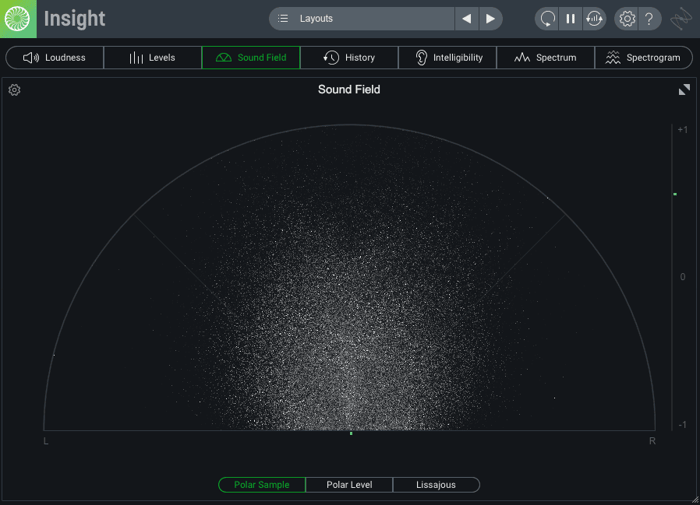Screen dimensions: 700x505
Task: Open the Spectrogram tab
Action: (x=643, y=58)
